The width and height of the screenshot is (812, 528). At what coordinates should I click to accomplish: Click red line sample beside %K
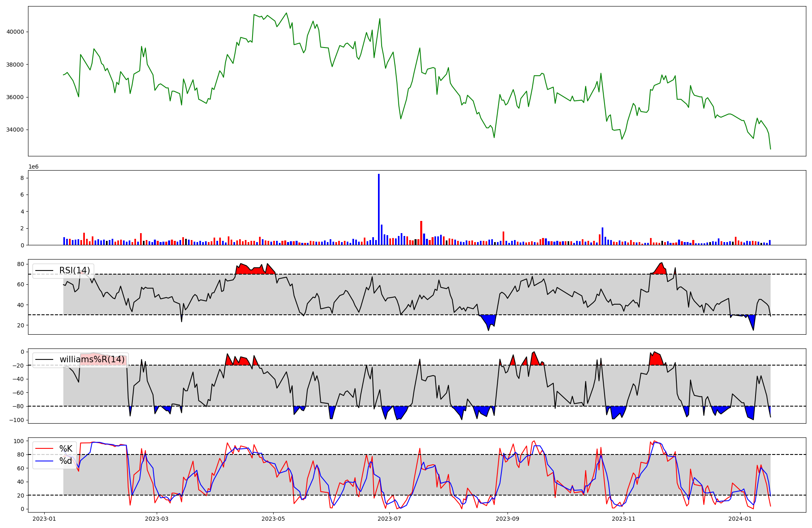(45, 448)
